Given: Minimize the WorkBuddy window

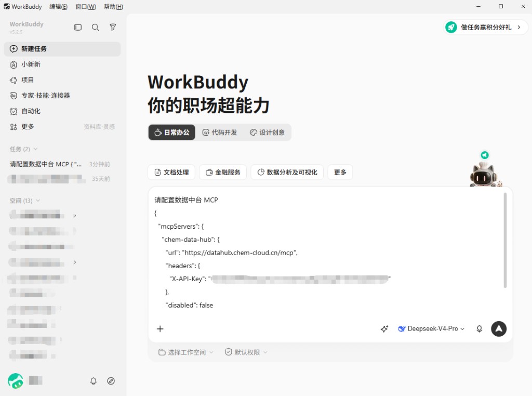Looking at the screenshot, I should click(478, 6).
